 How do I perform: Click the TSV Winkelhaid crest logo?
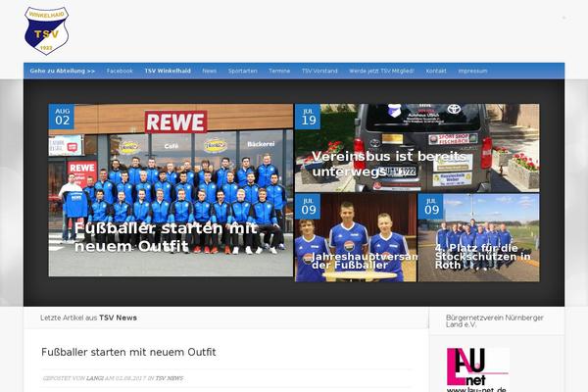46,30
